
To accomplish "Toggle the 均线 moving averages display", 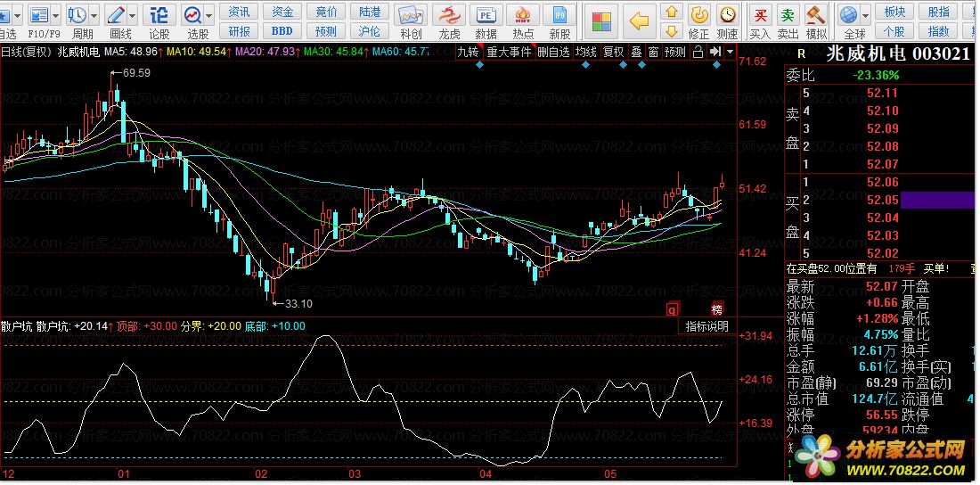I will [585, 53].
